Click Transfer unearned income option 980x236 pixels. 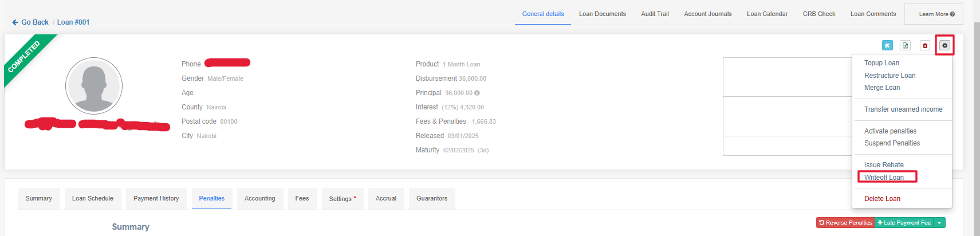[903, 109]
